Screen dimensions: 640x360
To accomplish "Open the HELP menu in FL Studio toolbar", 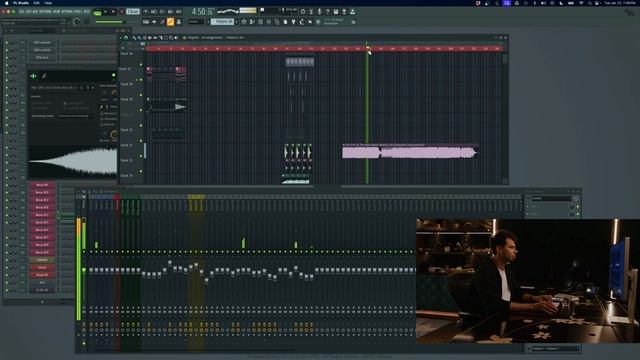I will (87, 11).
